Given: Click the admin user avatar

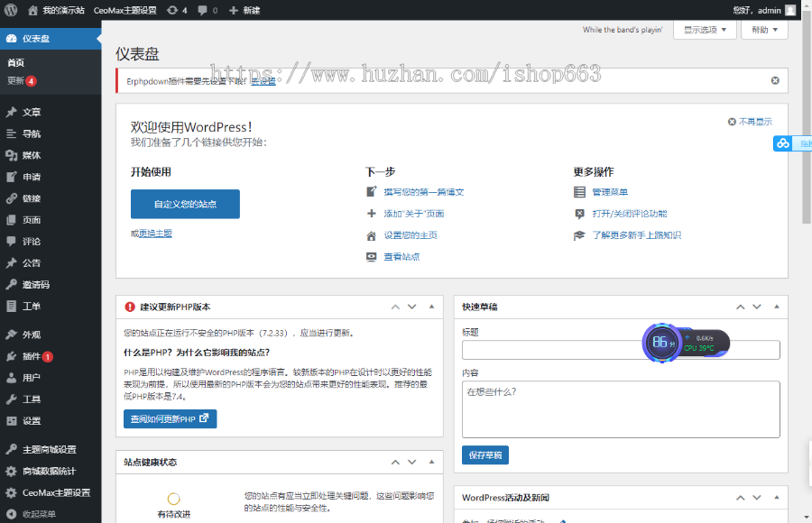Looking at the screenshot, I should coord(790,10).
